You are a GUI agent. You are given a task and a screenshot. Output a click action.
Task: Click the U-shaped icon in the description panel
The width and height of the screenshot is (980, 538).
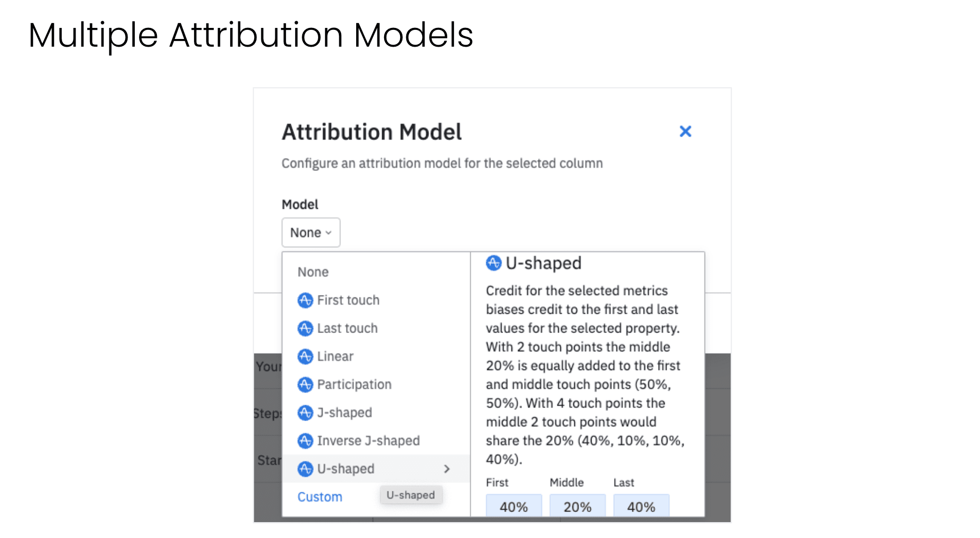click(493, 263)
